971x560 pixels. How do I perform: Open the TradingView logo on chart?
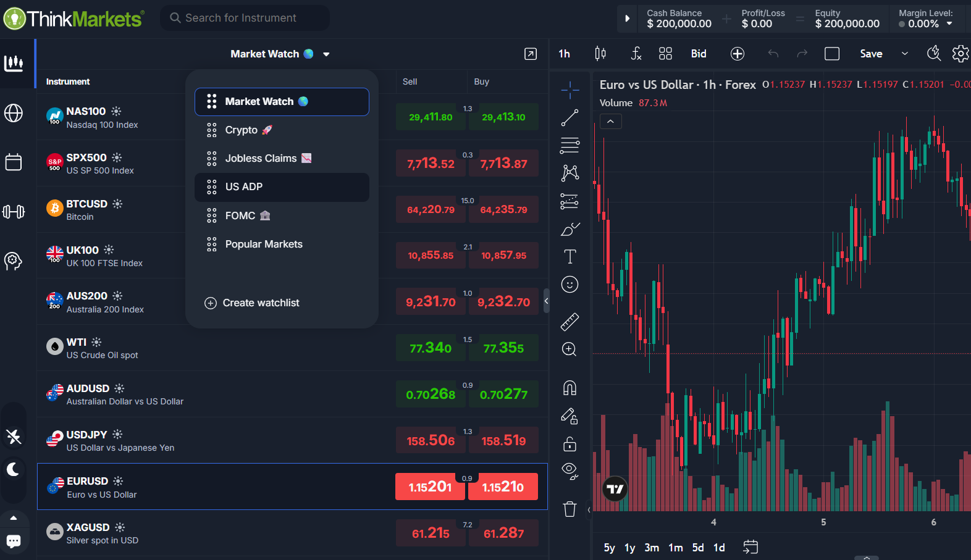[x=615, y=489]
